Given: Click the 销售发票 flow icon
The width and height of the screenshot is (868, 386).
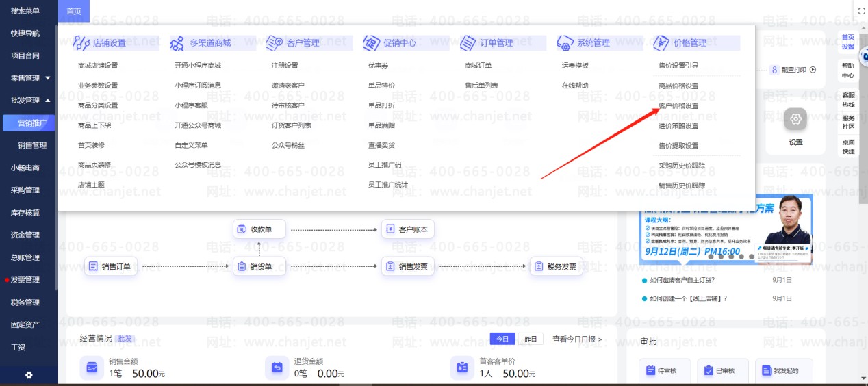Looking at the screenshot, I should [390, 267].
